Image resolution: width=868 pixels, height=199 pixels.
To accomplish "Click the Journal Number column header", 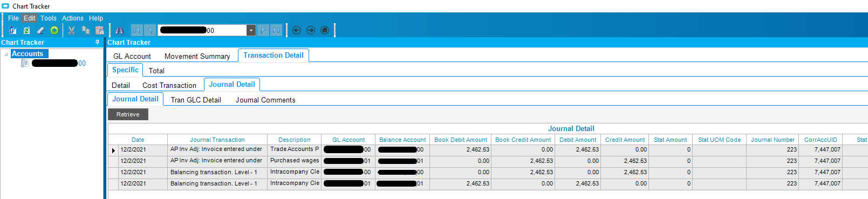I will tap(773, 140).
